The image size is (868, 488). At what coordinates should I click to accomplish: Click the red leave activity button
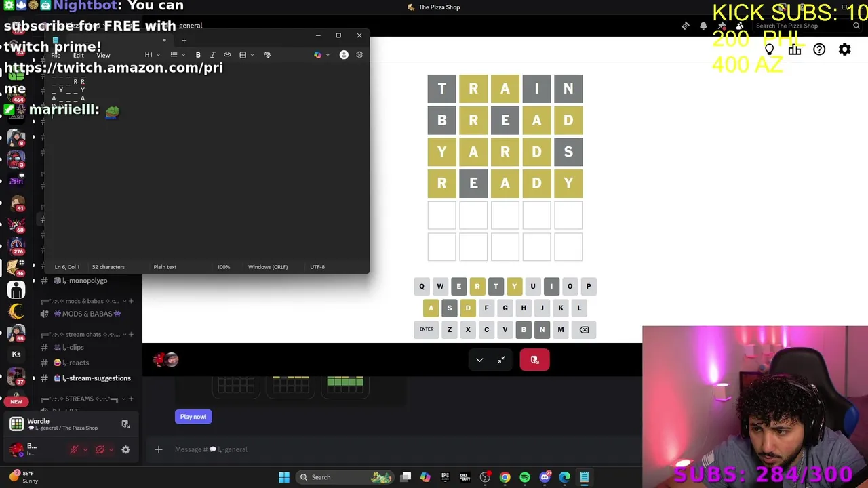click(534, 360)
